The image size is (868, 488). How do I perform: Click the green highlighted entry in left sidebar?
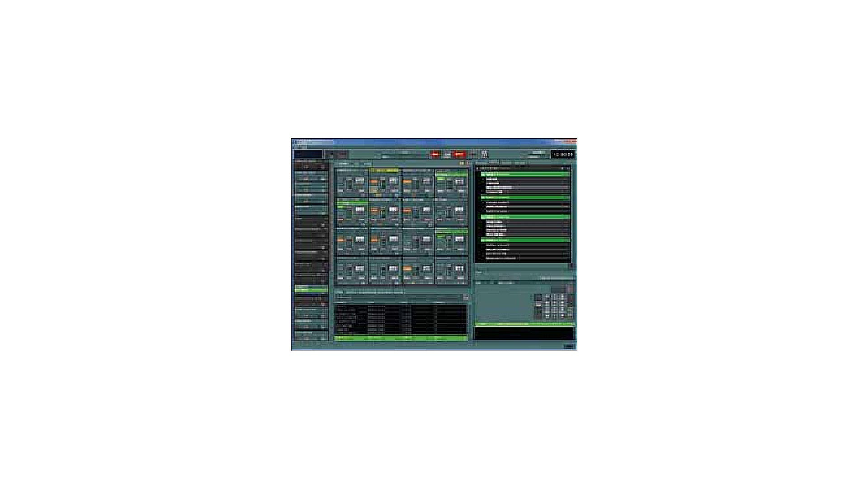pos(311,289)
